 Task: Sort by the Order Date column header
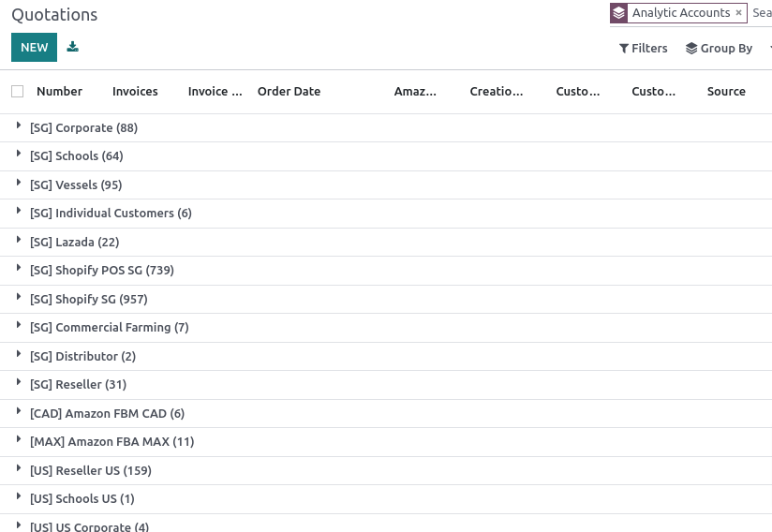coord(289,91)
